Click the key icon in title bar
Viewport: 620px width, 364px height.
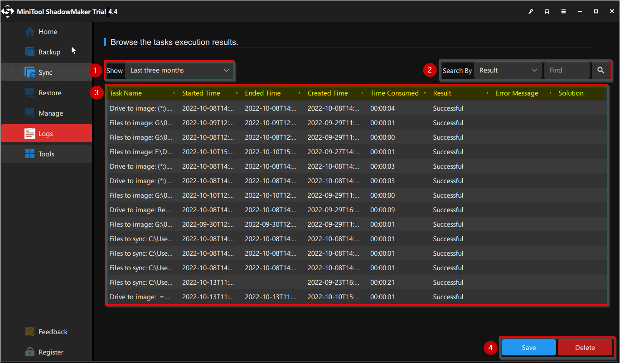pyautogui.click(x=531, y=11)
